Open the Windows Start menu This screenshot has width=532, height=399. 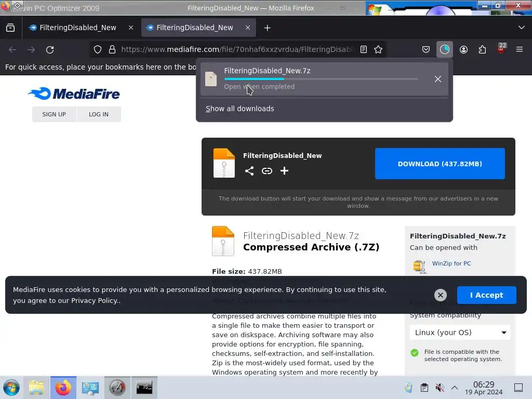coord(11,388)
